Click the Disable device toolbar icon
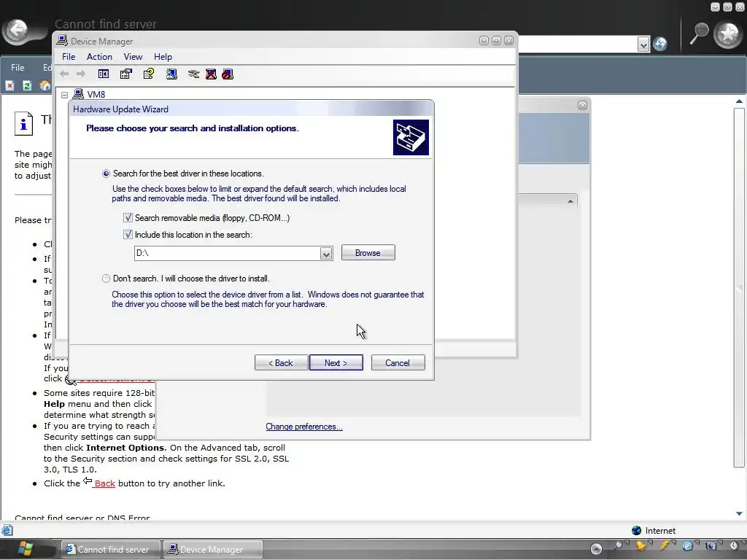 [x=228, y=74]
